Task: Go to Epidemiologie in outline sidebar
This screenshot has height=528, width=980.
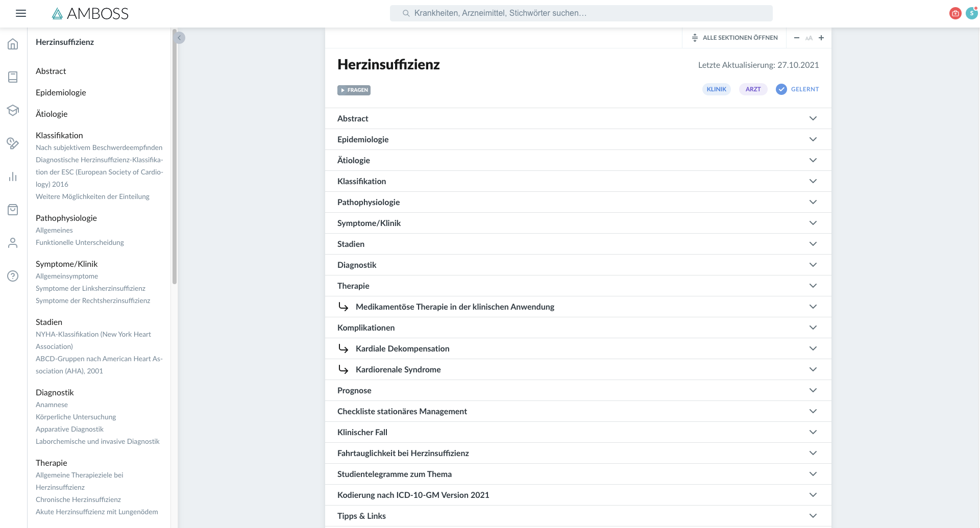Action: [61, 92]
